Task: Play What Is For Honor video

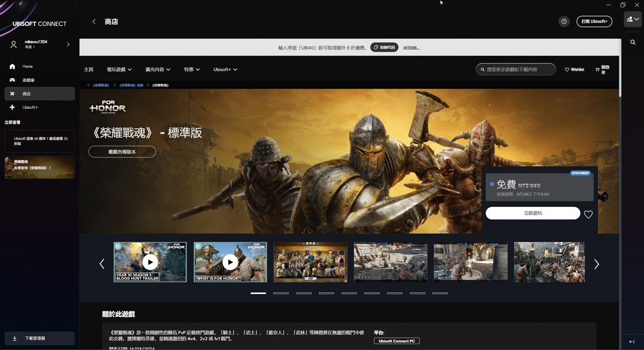Action: (x=230, y=262)
